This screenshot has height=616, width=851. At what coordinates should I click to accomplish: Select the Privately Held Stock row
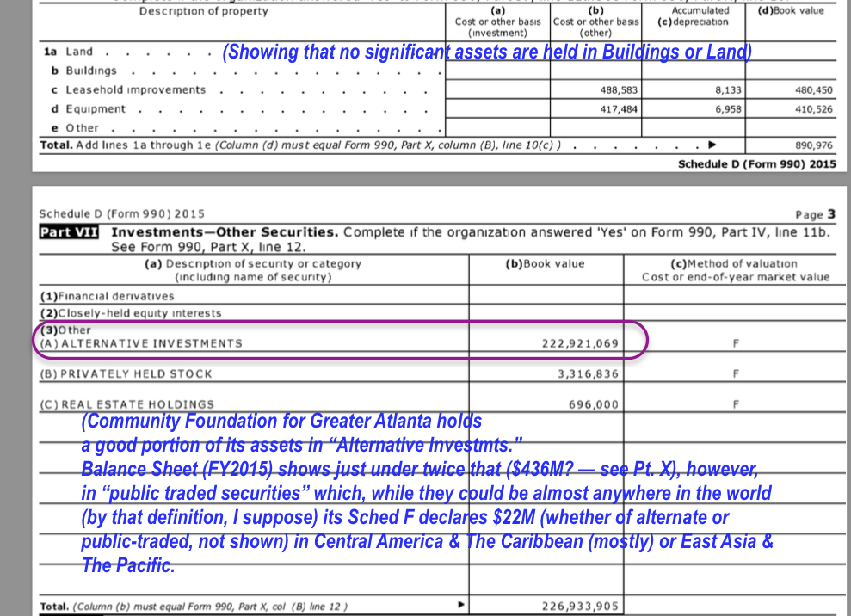tap(126, 374)
